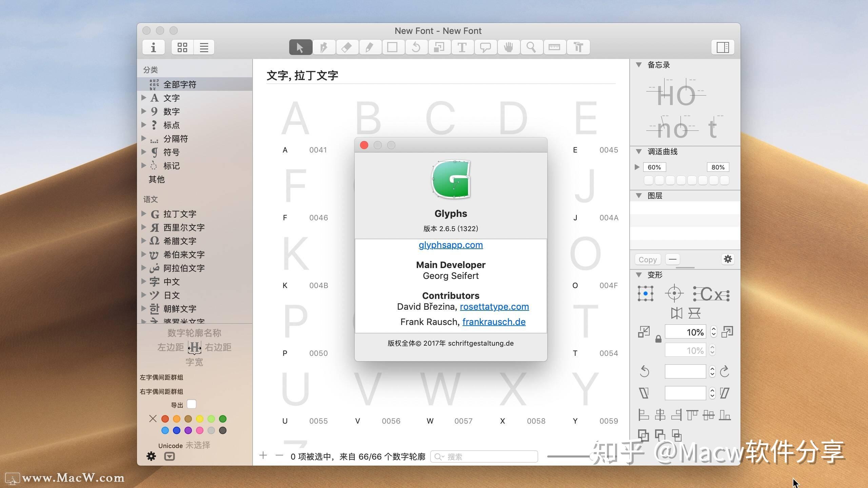Activate the Text tool

(462, 47)
